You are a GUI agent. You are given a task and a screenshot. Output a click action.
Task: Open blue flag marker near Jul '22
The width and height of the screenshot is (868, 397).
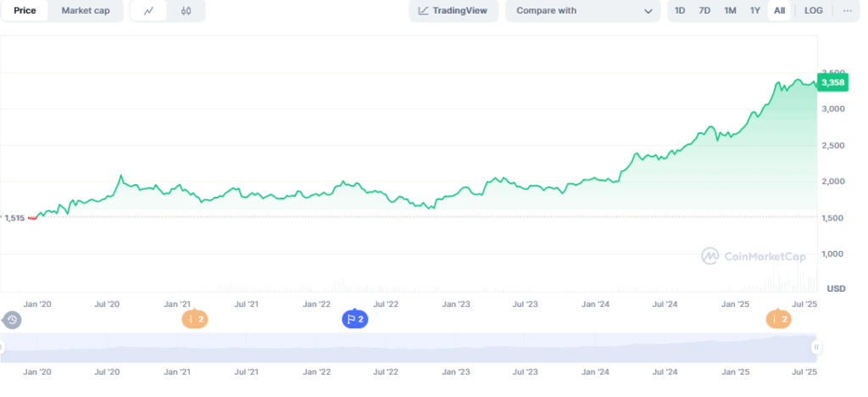354,319
